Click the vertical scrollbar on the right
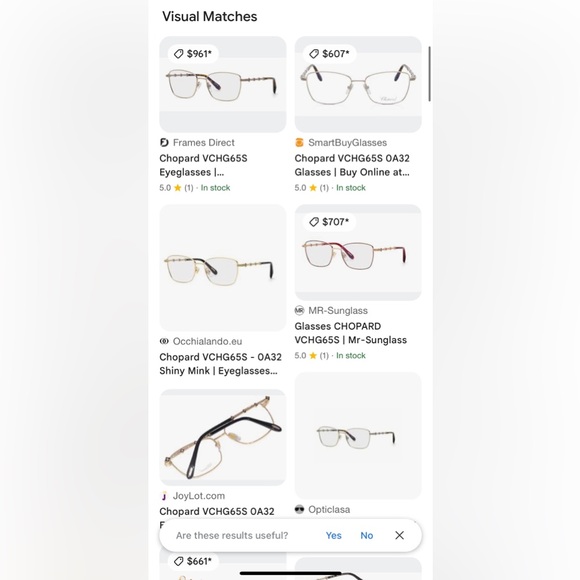The height and width of the screenshot is (580, 580). click(429, 74)
